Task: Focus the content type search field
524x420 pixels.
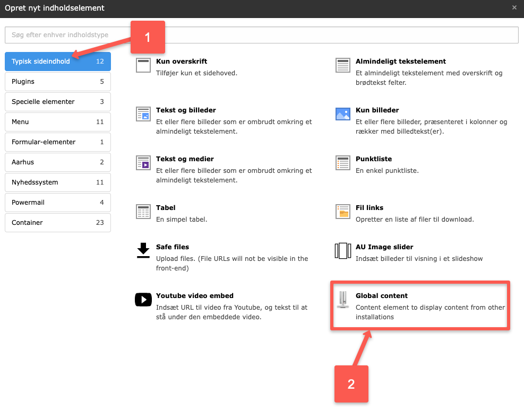Action: click(261, 35)
